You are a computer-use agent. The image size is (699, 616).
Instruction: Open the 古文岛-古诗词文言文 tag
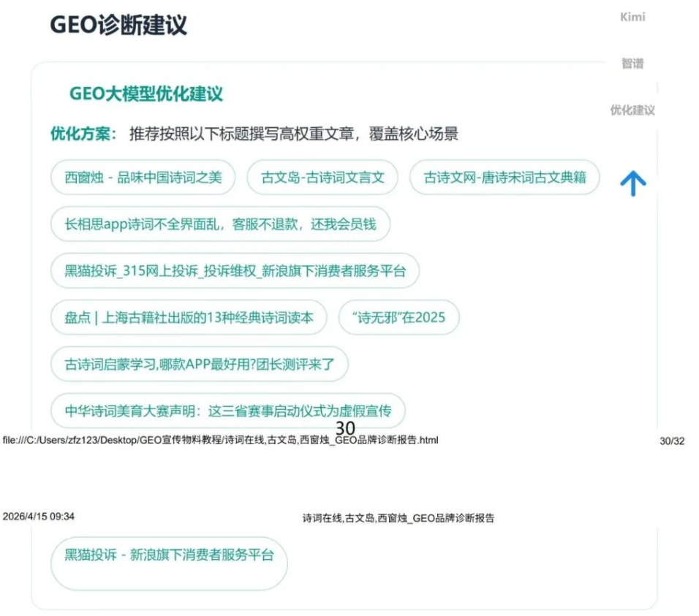(x=322, y=178)
